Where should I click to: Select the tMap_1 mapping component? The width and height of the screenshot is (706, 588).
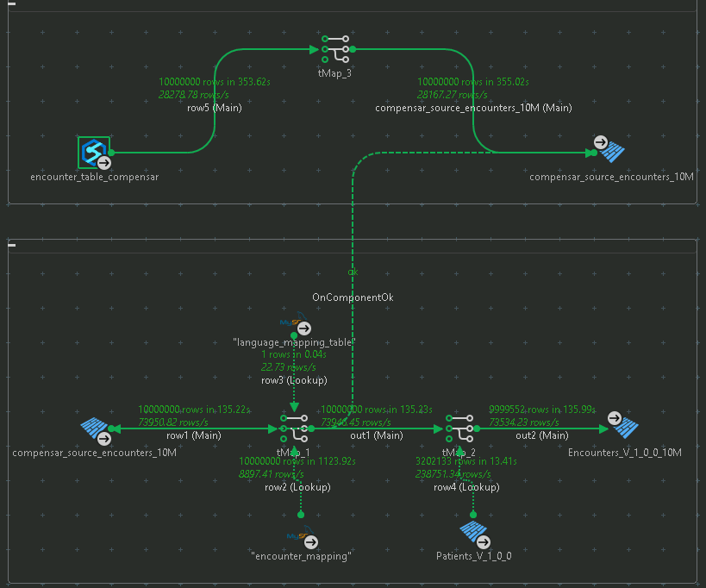point(294,428)
